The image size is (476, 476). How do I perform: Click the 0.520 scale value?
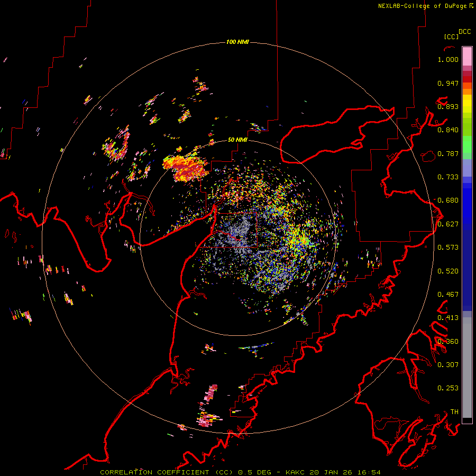click(x=448, y=271)
